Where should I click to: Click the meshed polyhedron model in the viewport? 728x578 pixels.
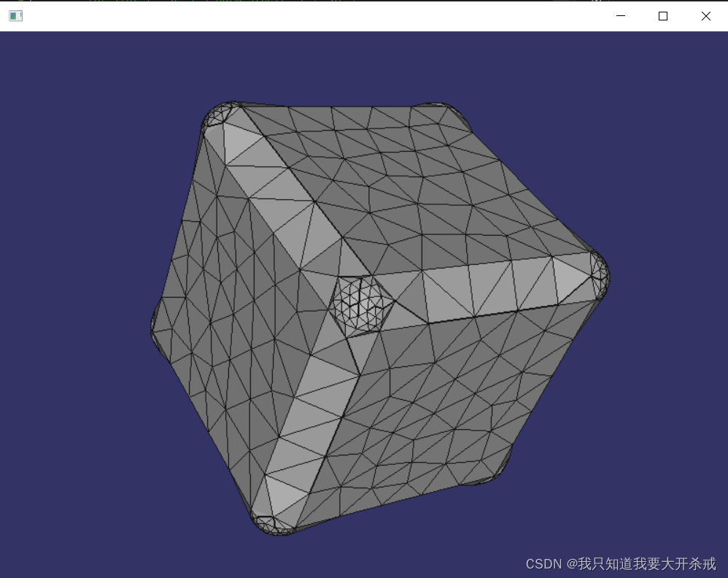380,318
